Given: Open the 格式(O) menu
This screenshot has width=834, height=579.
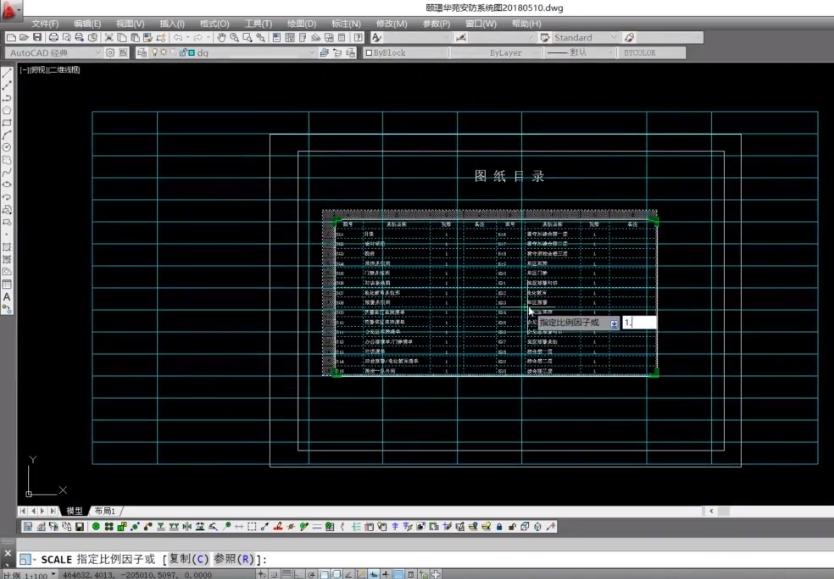Looking at the screenshot, I should [215, 23].
